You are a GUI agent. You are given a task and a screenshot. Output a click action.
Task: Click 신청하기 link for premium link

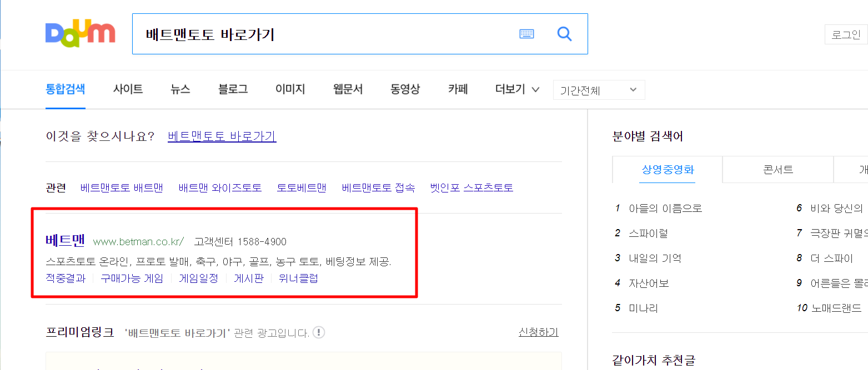(539, 332)
